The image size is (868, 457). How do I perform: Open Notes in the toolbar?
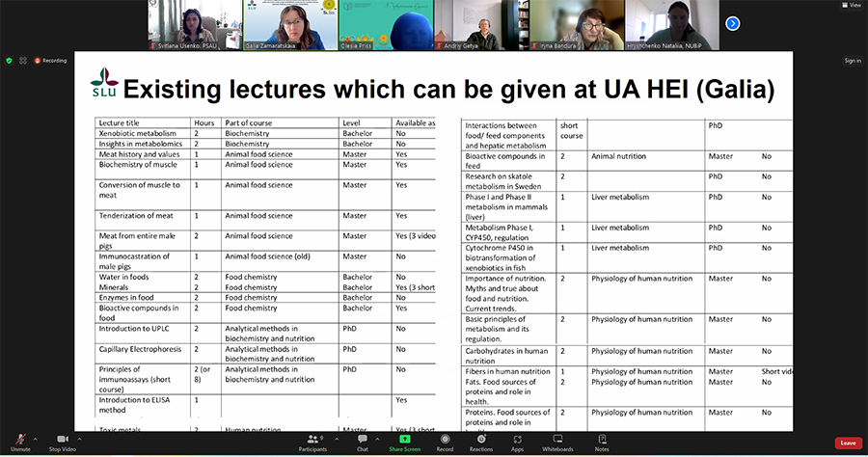[x=602, y=443]
